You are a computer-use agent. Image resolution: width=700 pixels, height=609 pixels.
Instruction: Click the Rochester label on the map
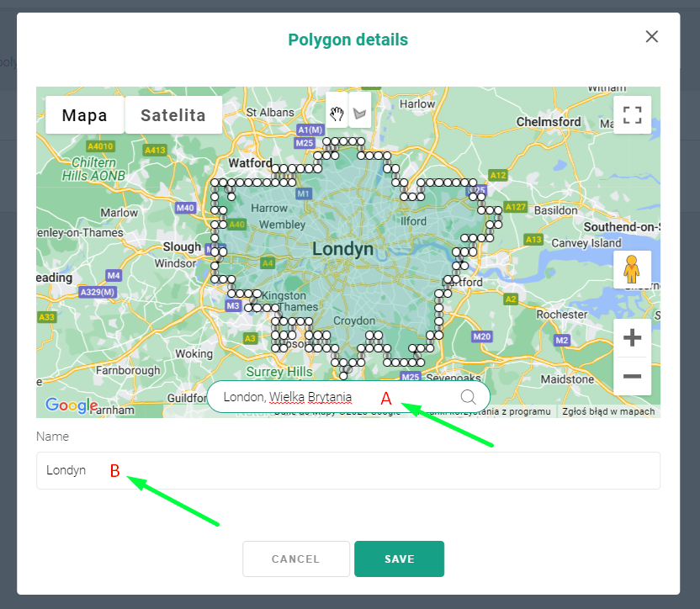(x=562, y=315)
